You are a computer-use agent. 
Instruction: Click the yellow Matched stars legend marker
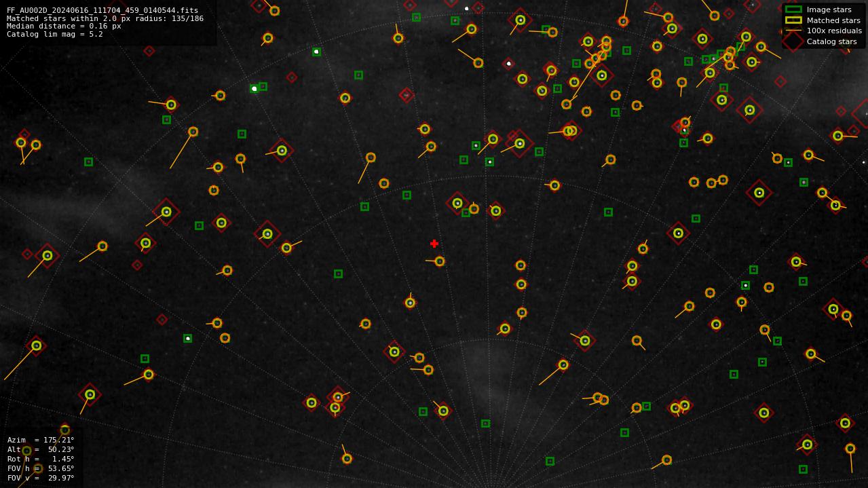793,20
